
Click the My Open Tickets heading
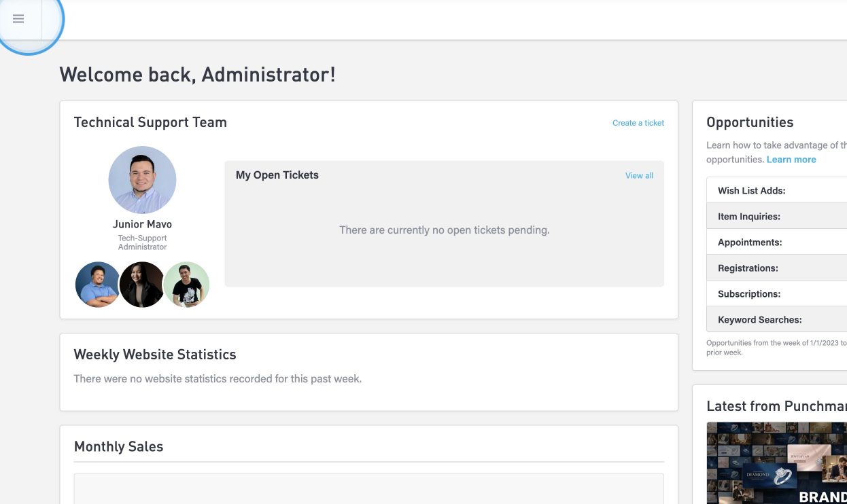(277, 175)
